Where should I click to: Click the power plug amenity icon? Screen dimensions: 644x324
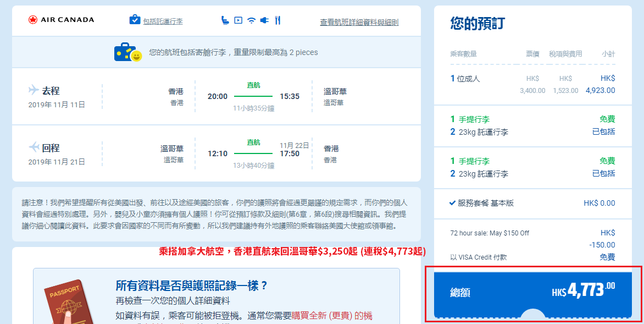click(x=264, y=20)
